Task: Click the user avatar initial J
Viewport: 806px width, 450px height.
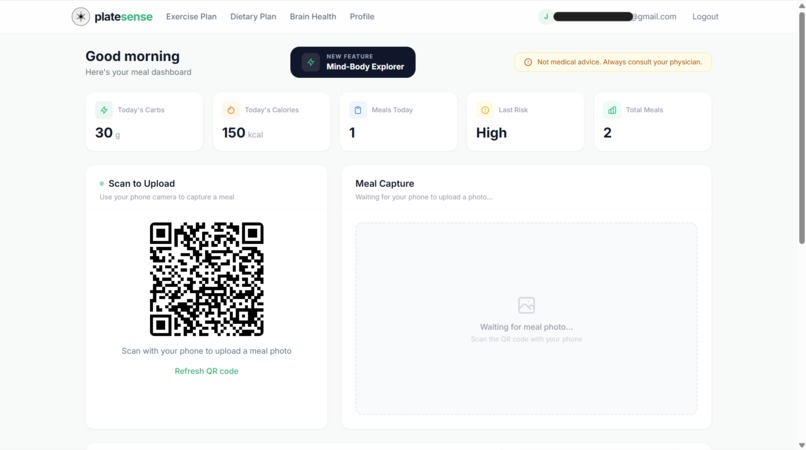Action: coord(545,16)
